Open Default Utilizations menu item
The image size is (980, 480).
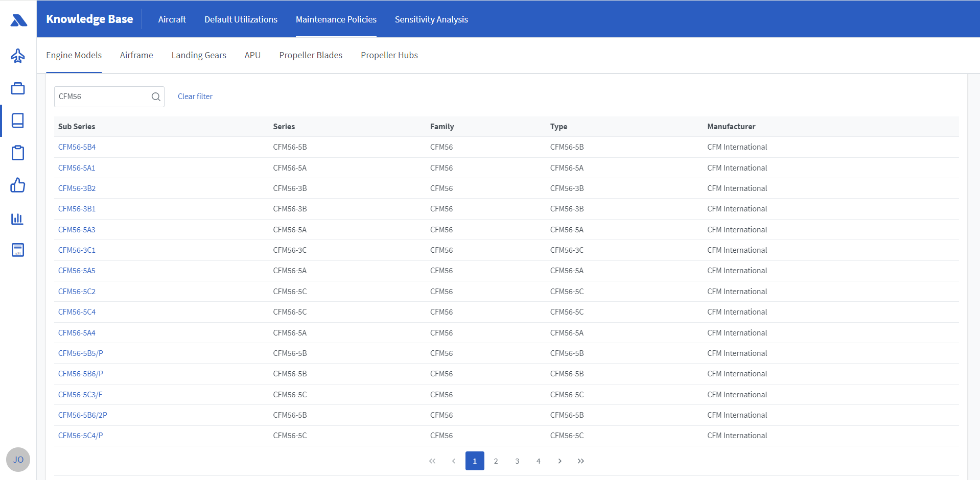[x=241, y=19]
